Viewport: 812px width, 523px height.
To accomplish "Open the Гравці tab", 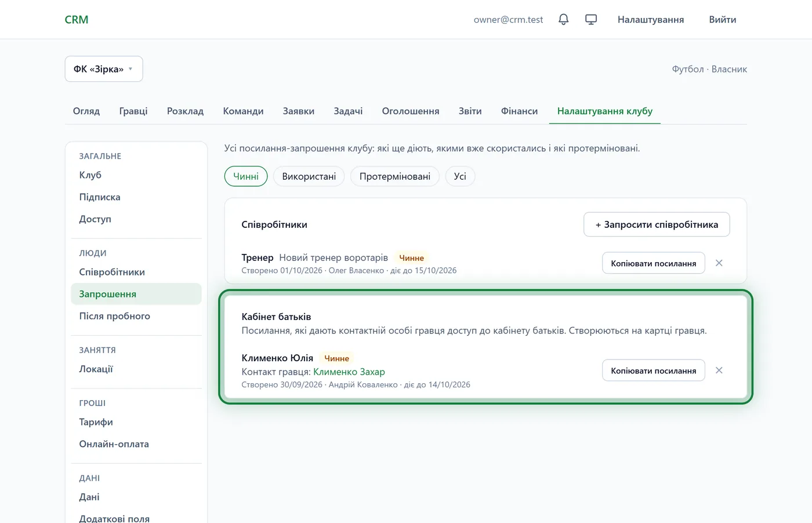I will point(133,111).
